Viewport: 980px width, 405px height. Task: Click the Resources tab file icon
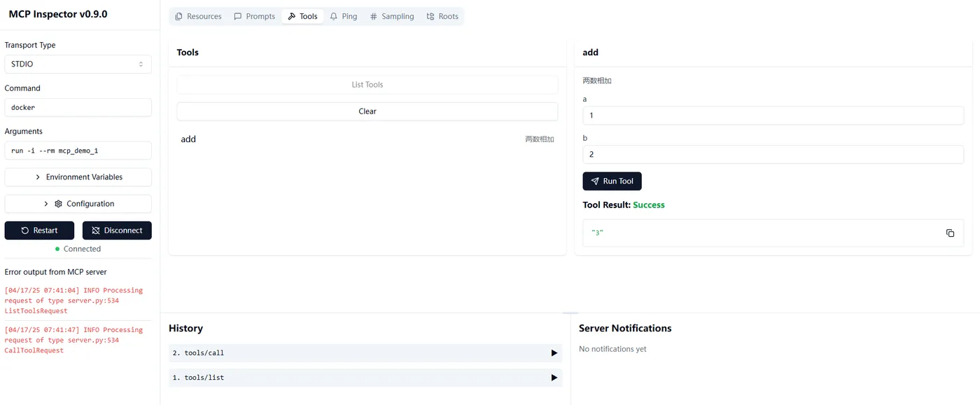click(x=179, y=16)
